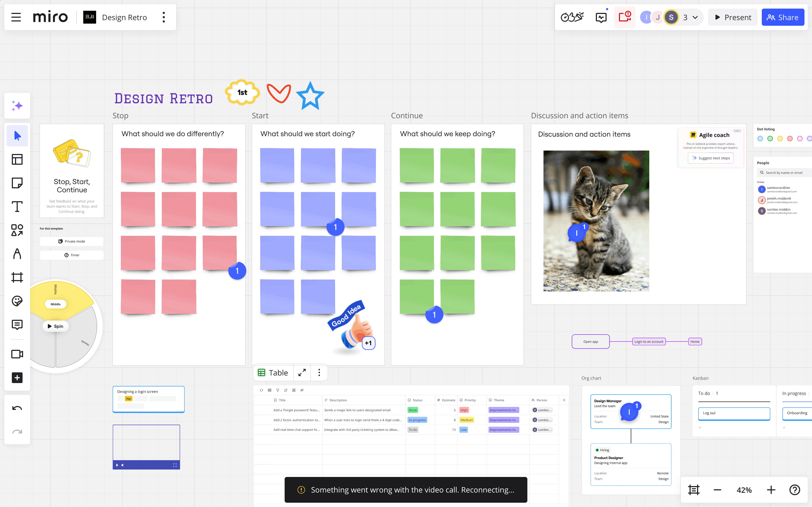Click the Table widget label tab
The image size is (812, 507).
273,373
